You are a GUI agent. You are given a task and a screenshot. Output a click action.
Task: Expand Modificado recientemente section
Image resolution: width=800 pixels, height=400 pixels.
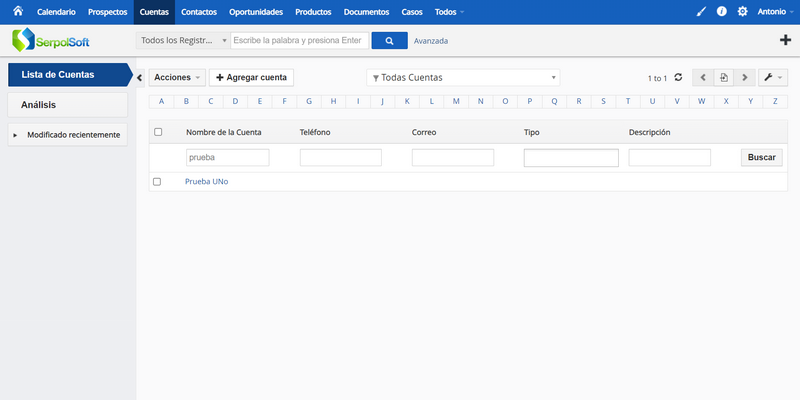(x=68, y=135)
